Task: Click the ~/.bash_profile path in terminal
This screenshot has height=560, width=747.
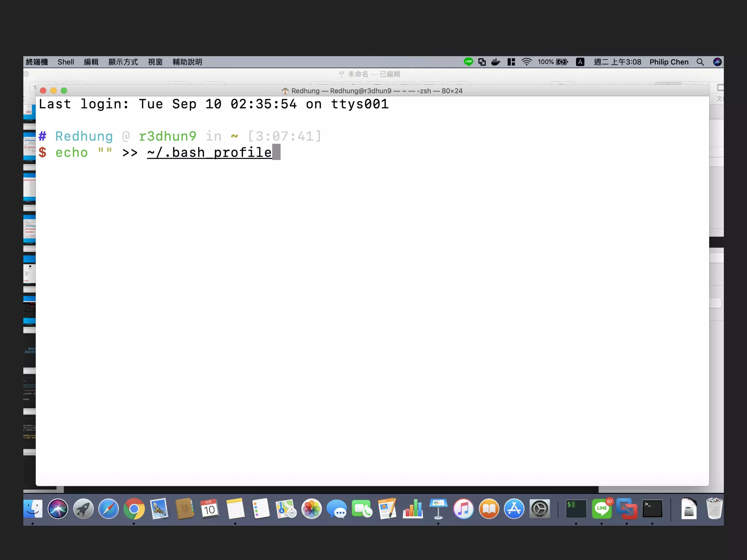Action: click(x=209, y=152)
